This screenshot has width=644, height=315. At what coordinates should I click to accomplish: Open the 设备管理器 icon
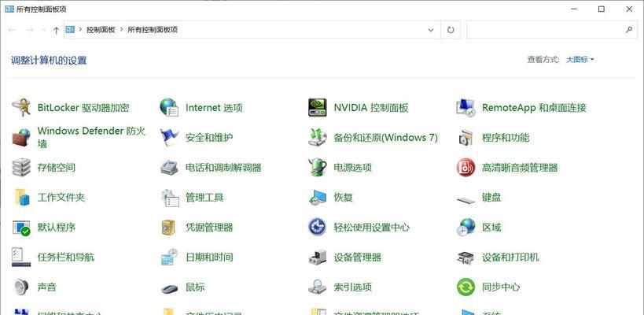318,258
